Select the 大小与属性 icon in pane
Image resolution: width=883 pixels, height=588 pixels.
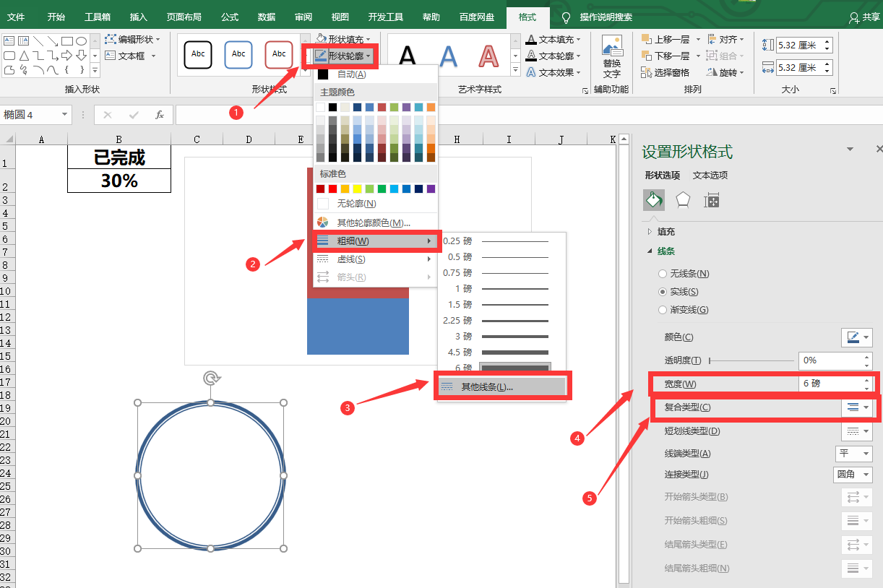[x=712, y=200]
